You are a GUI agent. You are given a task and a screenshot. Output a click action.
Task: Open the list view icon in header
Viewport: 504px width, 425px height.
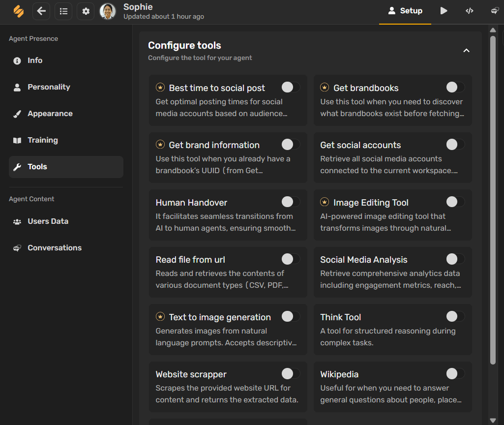tap(63, 11)
